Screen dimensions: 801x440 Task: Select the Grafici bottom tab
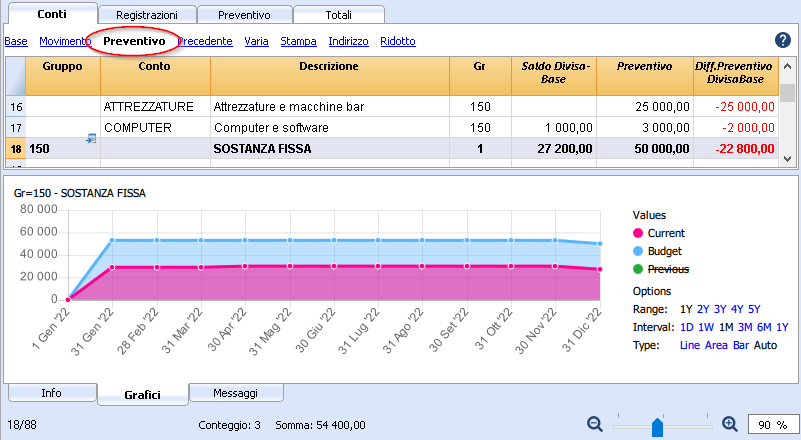point(143,395)
